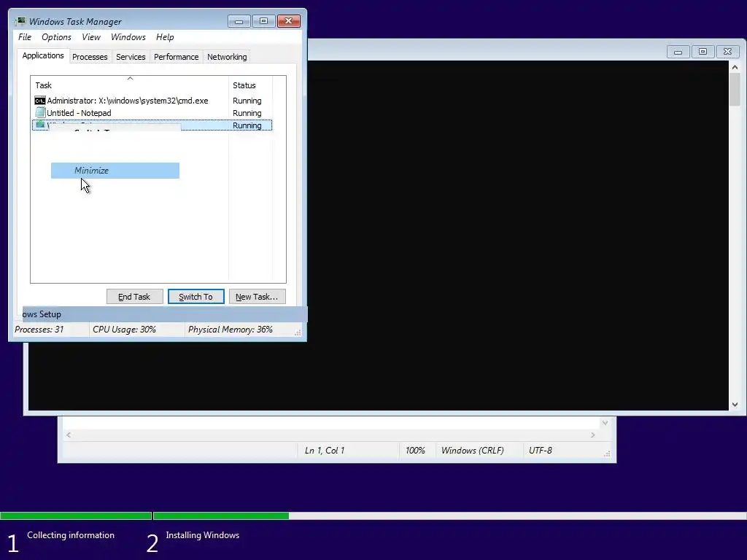Open the Help menu in Task Manager
The height and width of the screenshot is (560, 747).
165,37
